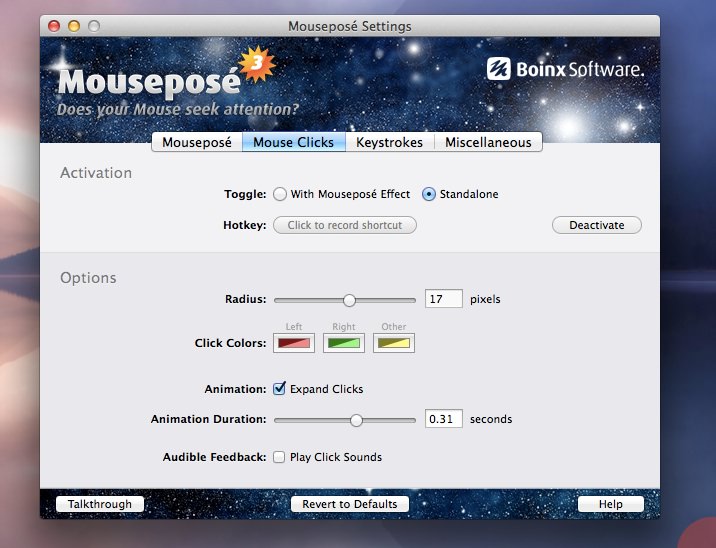Image resolution: width=716 pixels, height=548 pixels.
Task: Open the Other click color swatch
Action: (394, 343)
